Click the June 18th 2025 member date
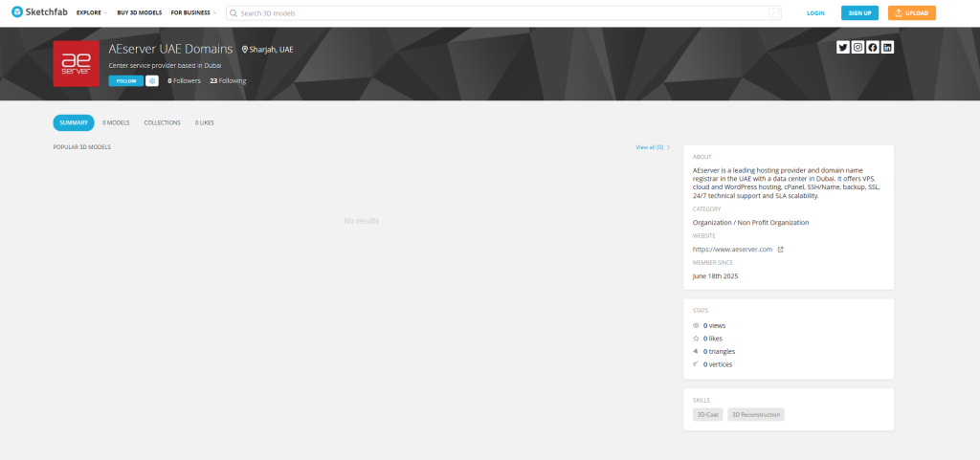This screenshot has width=980, height=460. coord(716,275)
